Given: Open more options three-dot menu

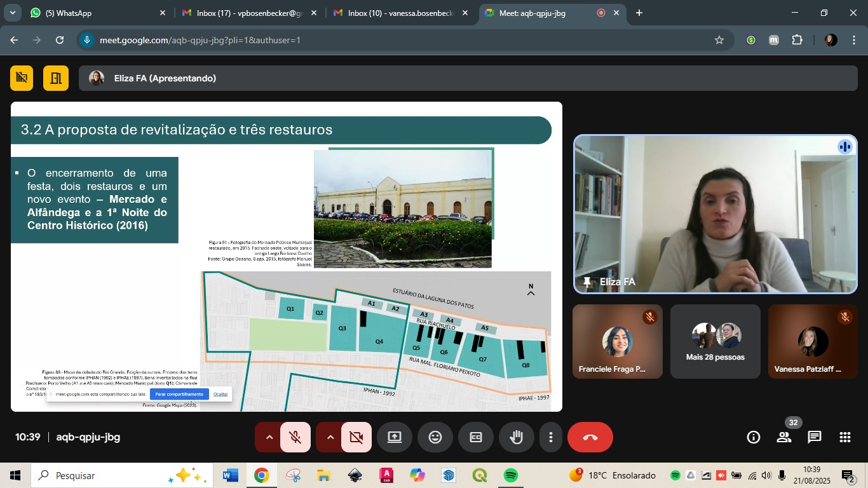Looking at the screenshot, I should 551,437.
